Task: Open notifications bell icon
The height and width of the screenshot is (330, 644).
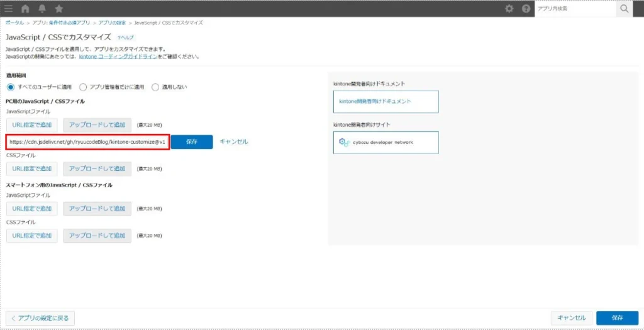Action: point(42,9)
